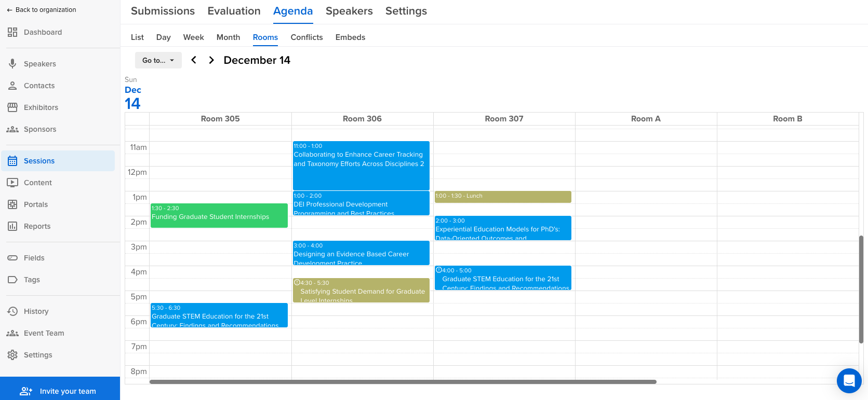Open Portals using its sidebar icon

(x=12, y=204)
